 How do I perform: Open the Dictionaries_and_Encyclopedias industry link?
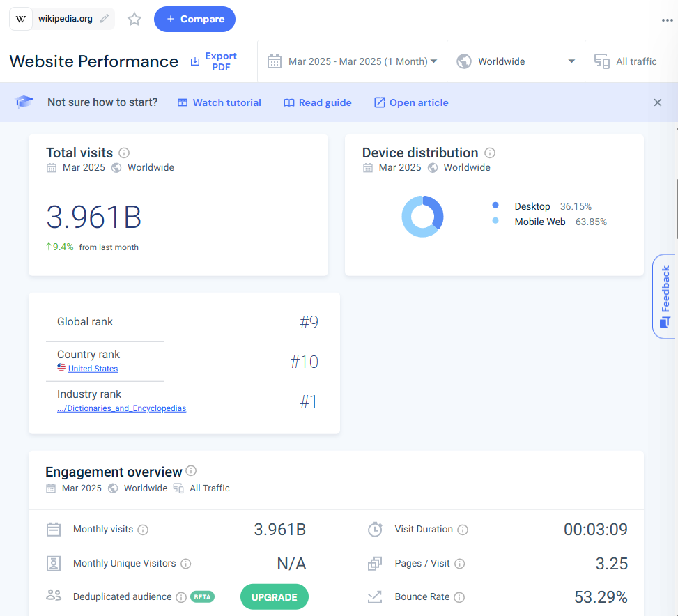121,408
